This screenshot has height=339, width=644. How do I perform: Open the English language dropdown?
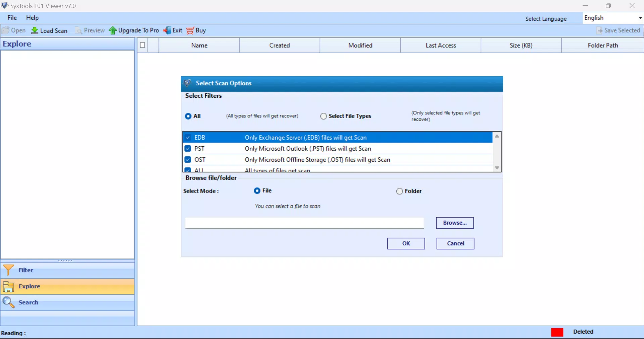[613, 18]
